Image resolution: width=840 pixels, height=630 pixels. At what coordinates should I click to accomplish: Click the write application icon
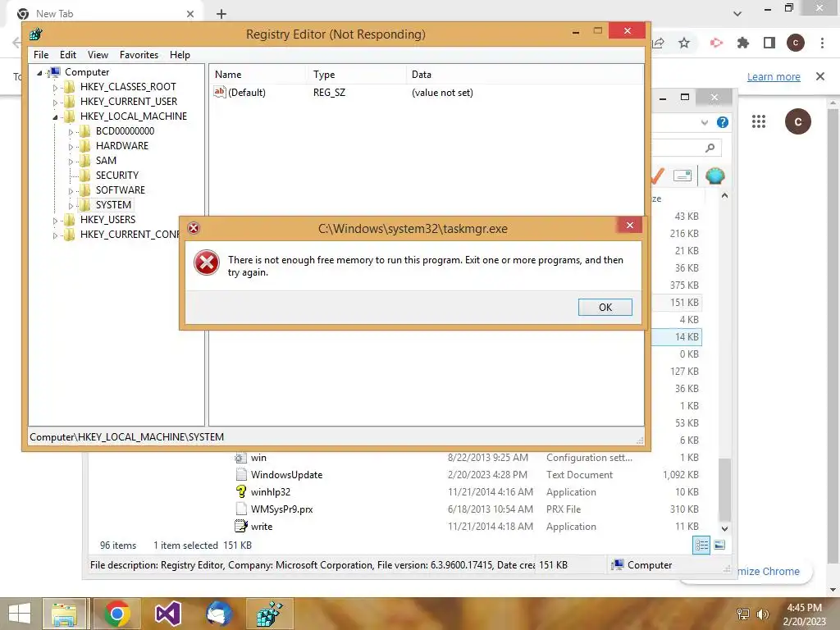(241, 526)
